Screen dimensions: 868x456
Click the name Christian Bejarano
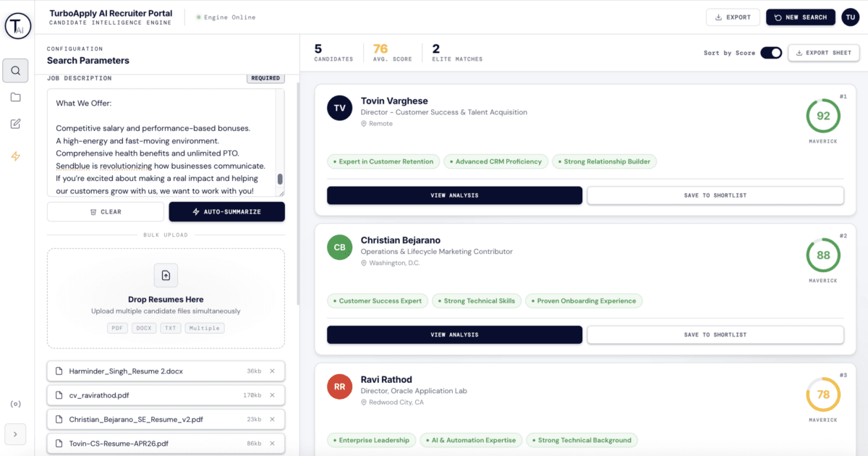[x=400, y=240]
